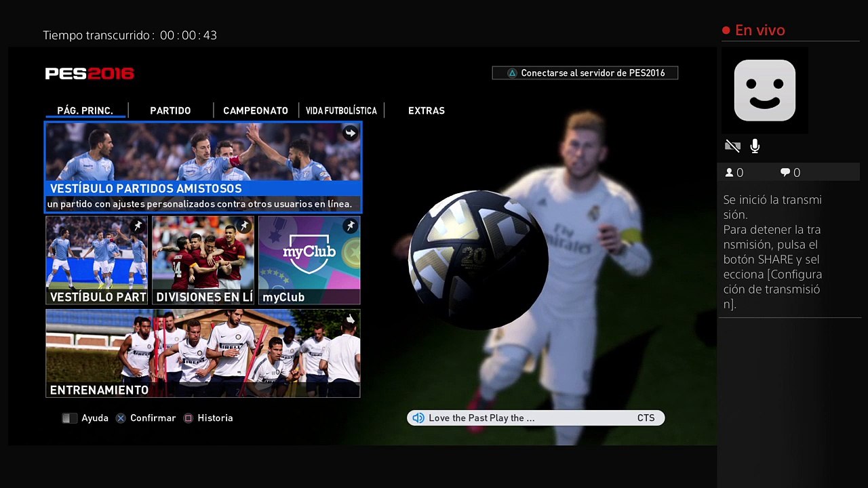Click the square Historia icon
868x488 pixels.
coord(189,418)
